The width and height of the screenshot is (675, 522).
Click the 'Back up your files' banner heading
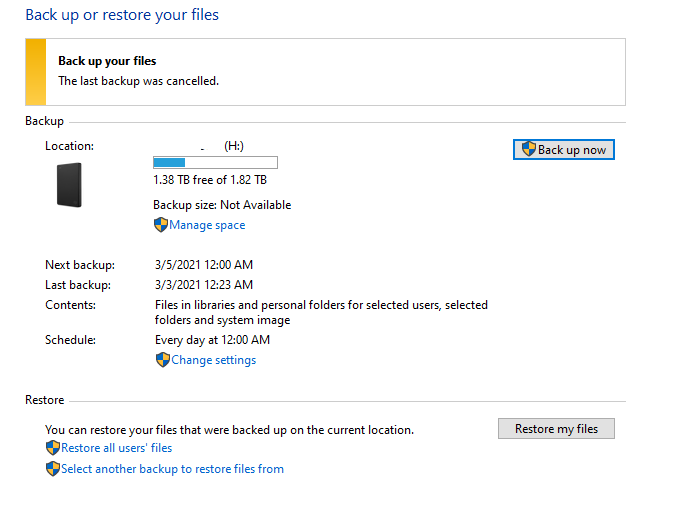click(107, 62)
